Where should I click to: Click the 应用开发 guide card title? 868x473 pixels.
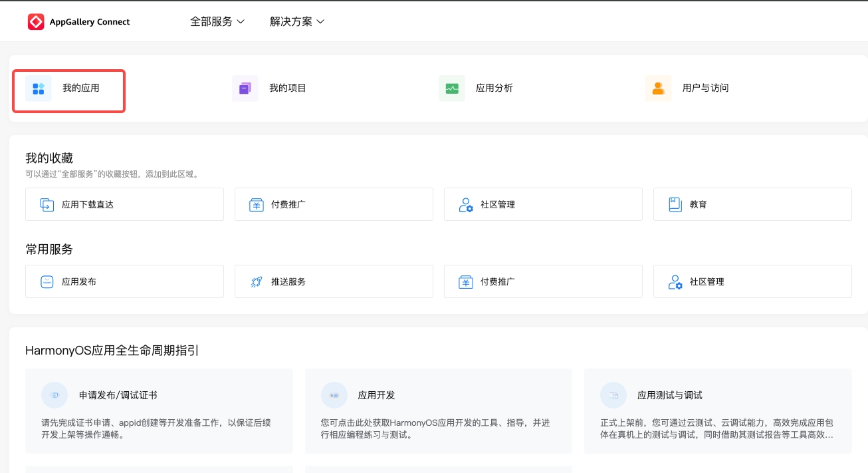pyautogui.click(x=377, y=395)
